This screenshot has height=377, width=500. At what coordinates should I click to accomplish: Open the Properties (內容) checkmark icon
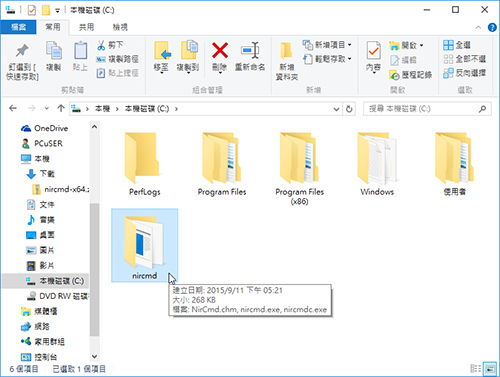pos(373,57)
